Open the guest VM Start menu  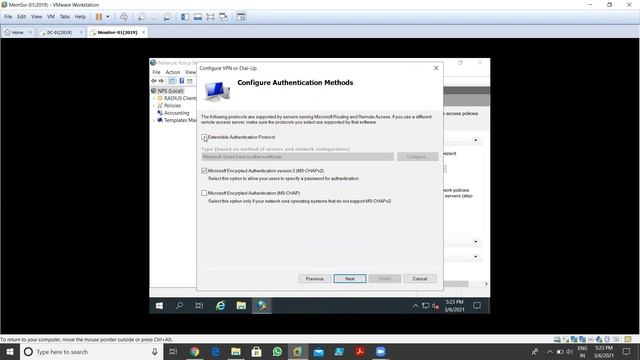(159, 305)
